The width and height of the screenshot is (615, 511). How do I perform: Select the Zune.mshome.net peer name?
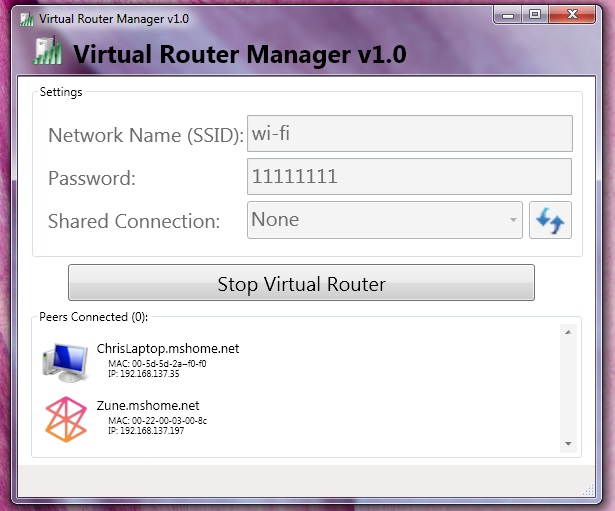pyautogui.click(x=148, y=405)
